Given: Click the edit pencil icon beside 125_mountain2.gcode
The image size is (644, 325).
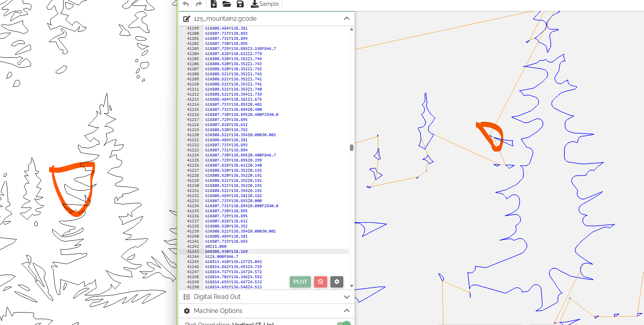Looking at the screenshot, I should click(187, 19).
